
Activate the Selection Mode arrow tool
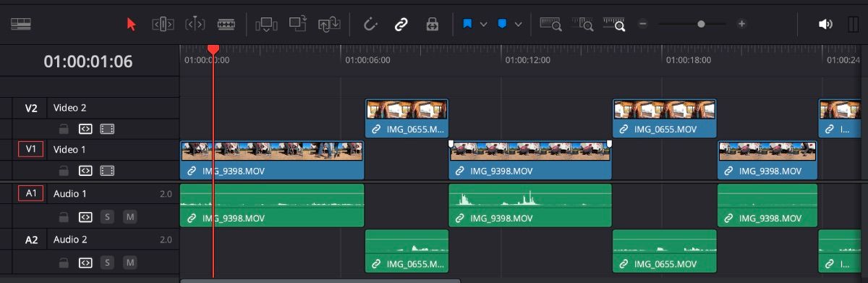pos(131,24)
